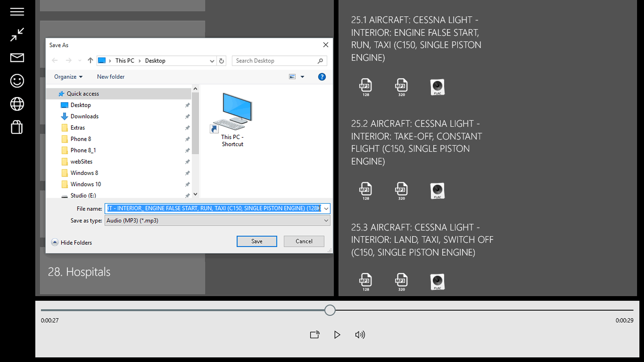Screen dimensions: 644x362
Task: Open the hamburger menu in sidebar
Action: pos(17,12)
